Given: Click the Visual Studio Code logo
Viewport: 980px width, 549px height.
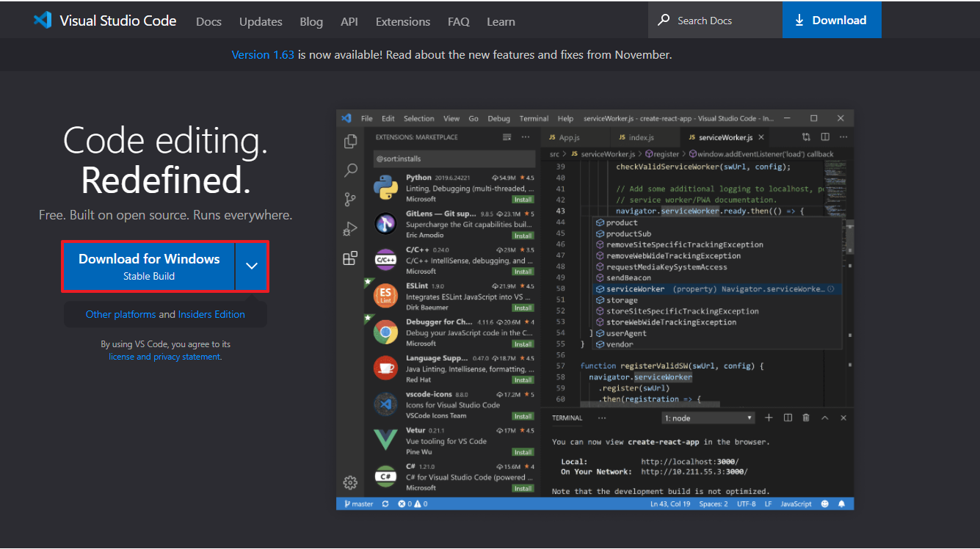Looking at the screenshot, I should coord(43,21).
